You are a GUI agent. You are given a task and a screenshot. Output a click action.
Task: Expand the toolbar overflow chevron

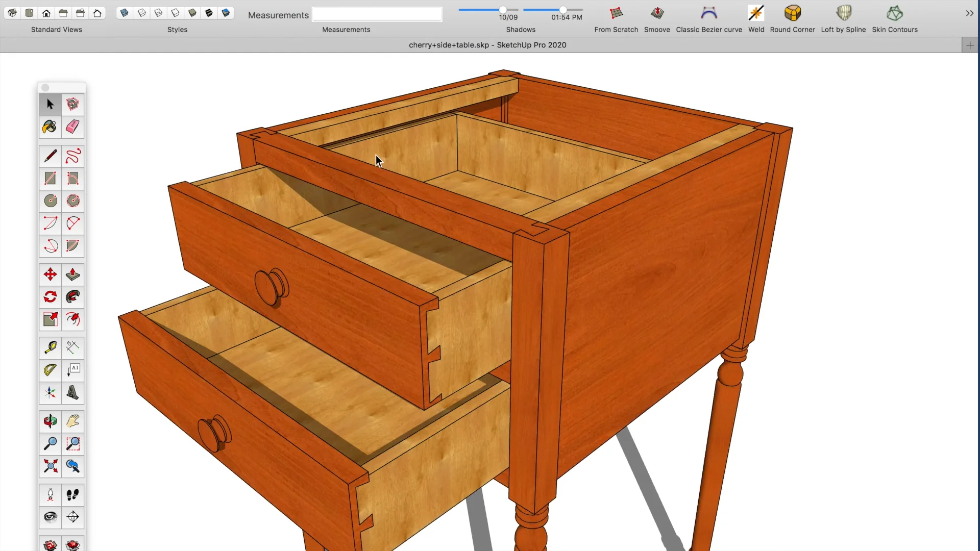pyautogui.click(x=969, y=13)
